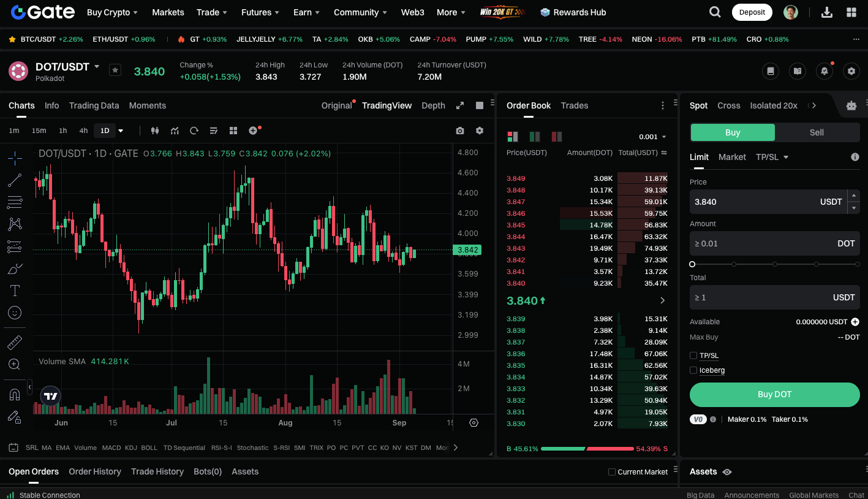
Task: Open the emoji icons drawing tool
Action: [x=15, y=313]
